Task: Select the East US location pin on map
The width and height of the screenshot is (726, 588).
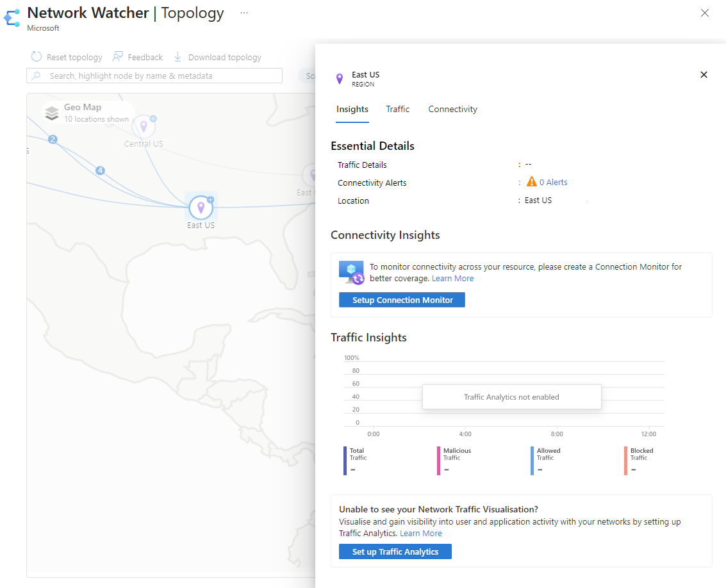Action: pos(201,208)
